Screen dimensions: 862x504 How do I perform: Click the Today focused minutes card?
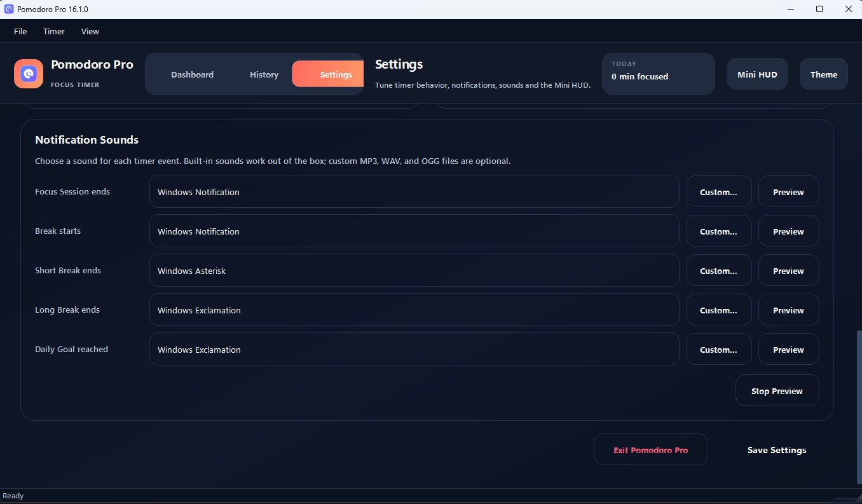659,74
